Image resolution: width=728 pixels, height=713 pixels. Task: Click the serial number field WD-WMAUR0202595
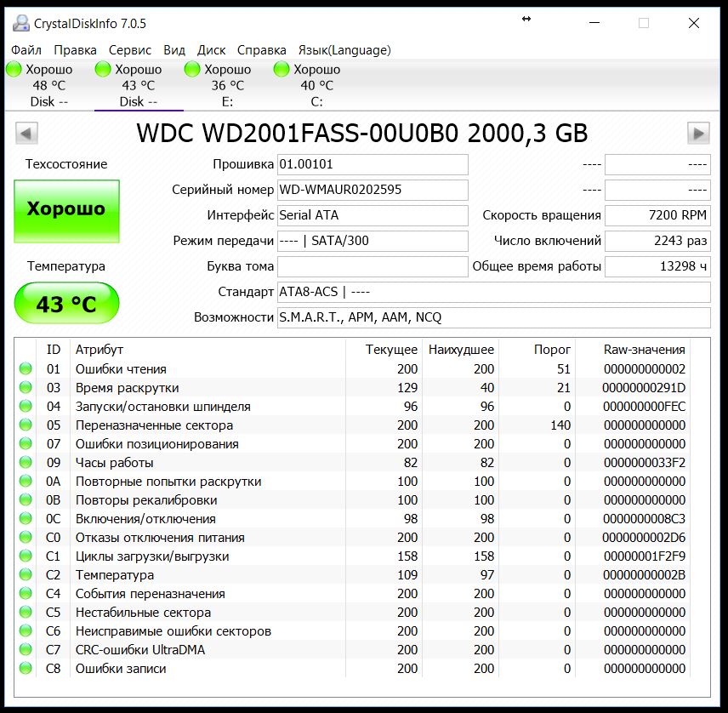click(373, 190)
